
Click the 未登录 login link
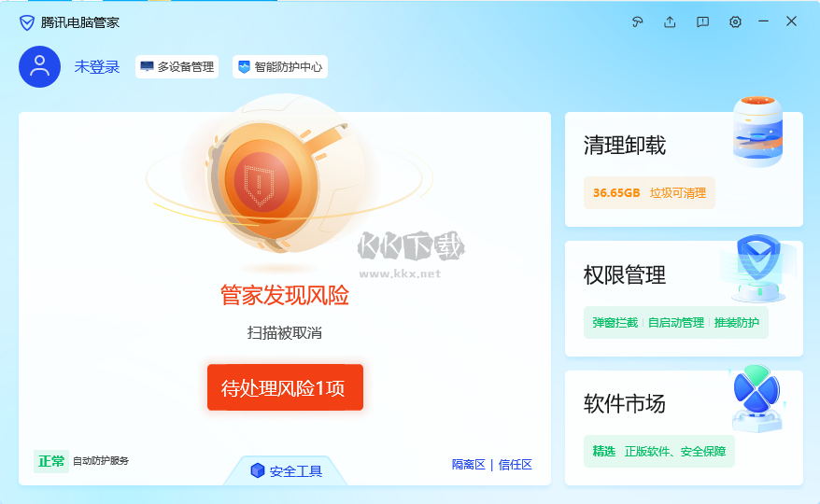(x=97, y=67)
